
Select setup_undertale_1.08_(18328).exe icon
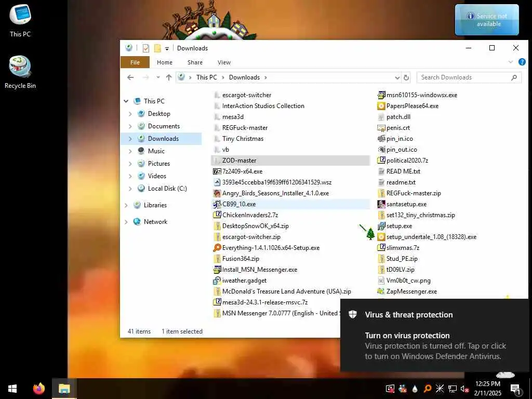381,237
